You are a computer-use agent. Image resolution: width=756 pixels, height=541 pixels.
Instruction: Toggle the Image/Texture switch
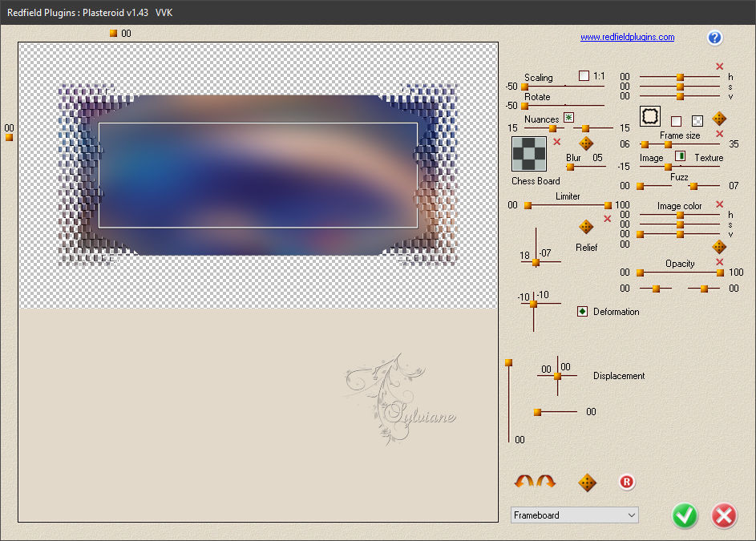pyautogui.click(x=681, y=155)
